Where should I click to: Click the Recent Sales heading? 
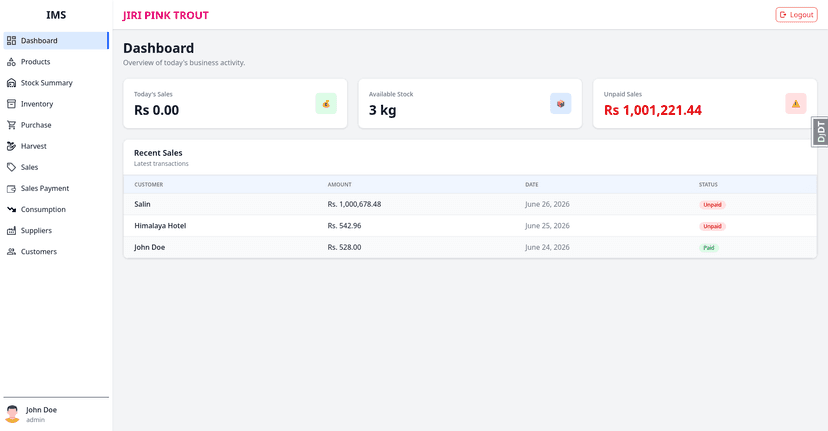click(x=158, y=153)
